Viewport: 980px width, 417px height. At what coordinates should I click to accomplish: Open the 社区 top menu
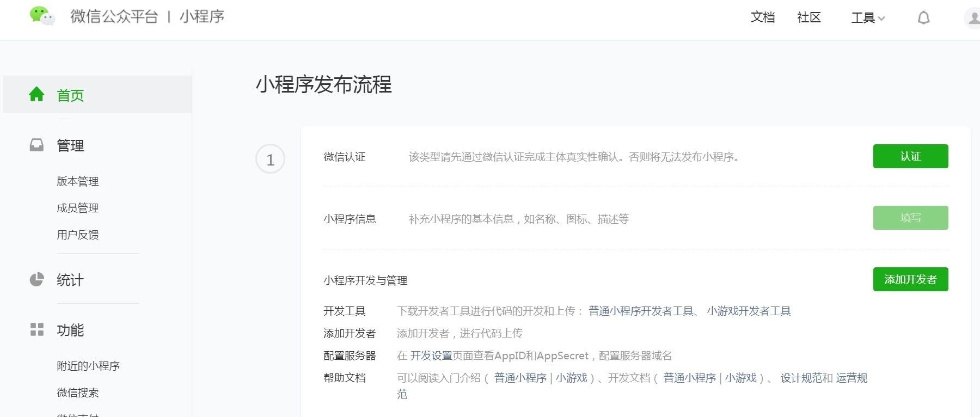809,17
